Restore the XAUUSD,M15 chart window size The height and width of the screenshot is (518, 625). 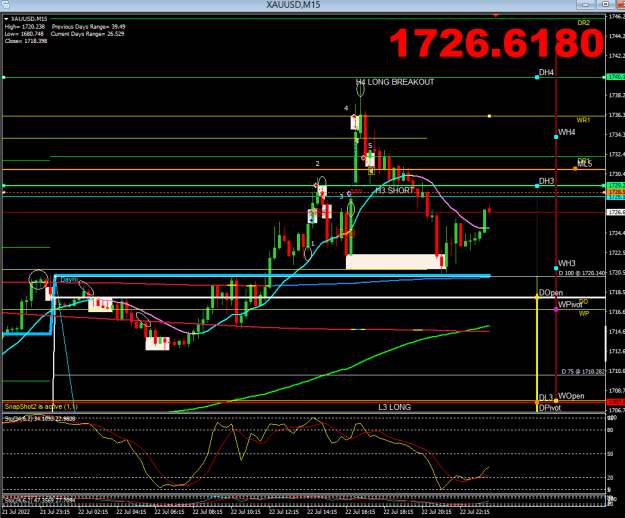pos(605,4)
